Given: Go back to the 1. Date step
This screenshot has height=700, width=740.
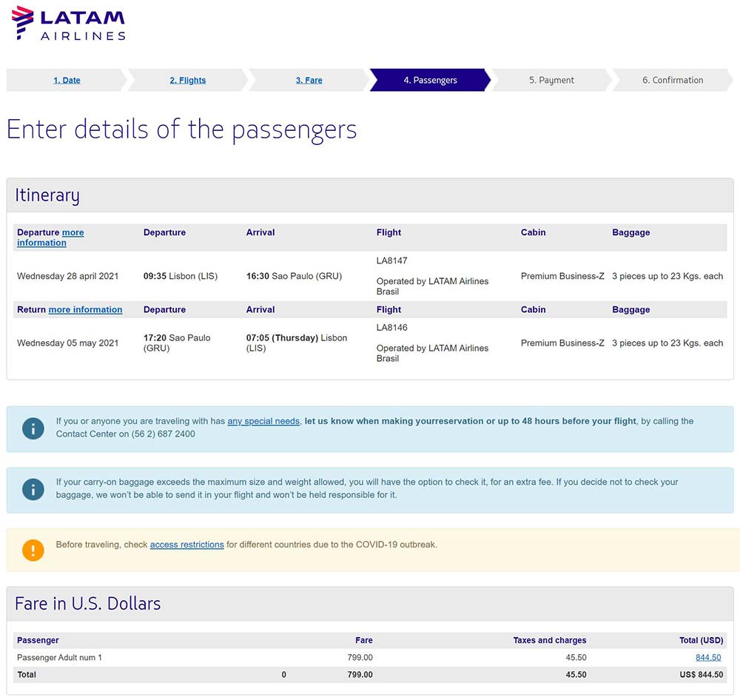Looking at the screenshot, I should click(67, 80).
